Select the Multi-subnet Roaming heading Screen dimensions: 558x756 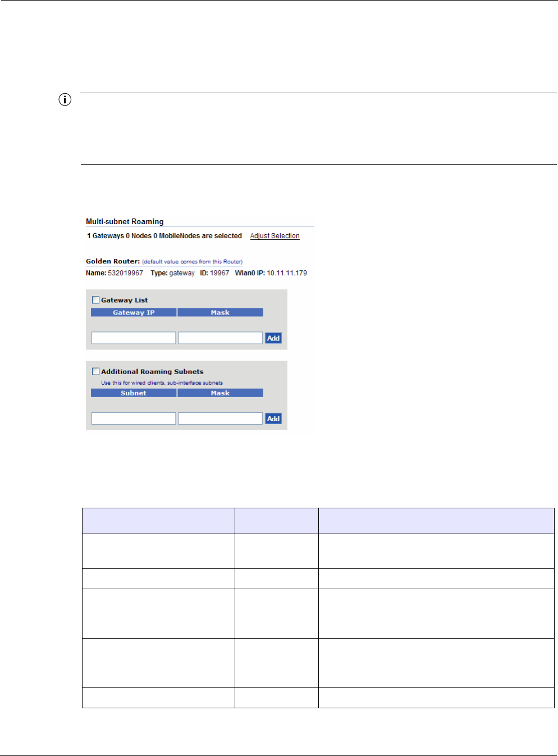point(125,222)
